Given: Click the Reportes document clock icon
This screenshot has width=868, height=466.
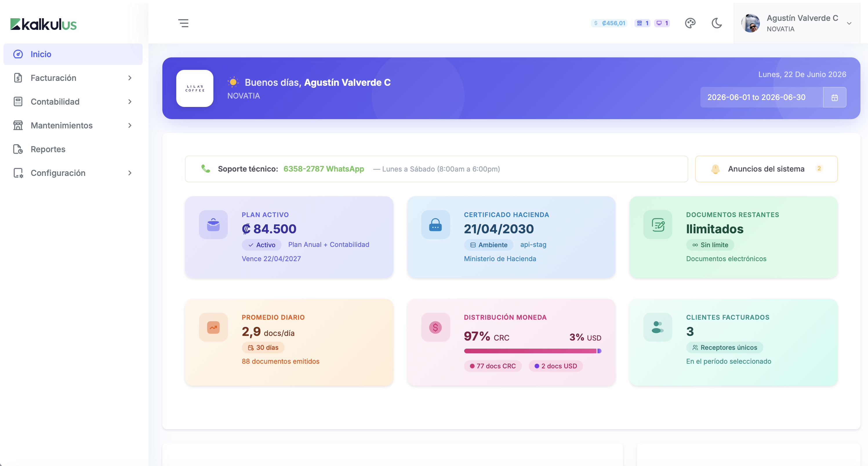Looking at the screenshot, I should (18, 149).
